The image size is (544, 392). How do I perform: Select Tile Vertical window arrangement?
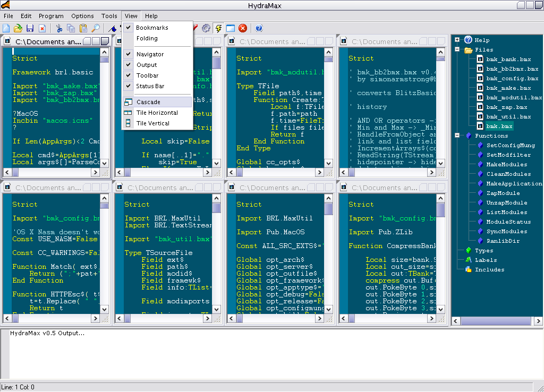pyautogui.click(x=152, y=123)
